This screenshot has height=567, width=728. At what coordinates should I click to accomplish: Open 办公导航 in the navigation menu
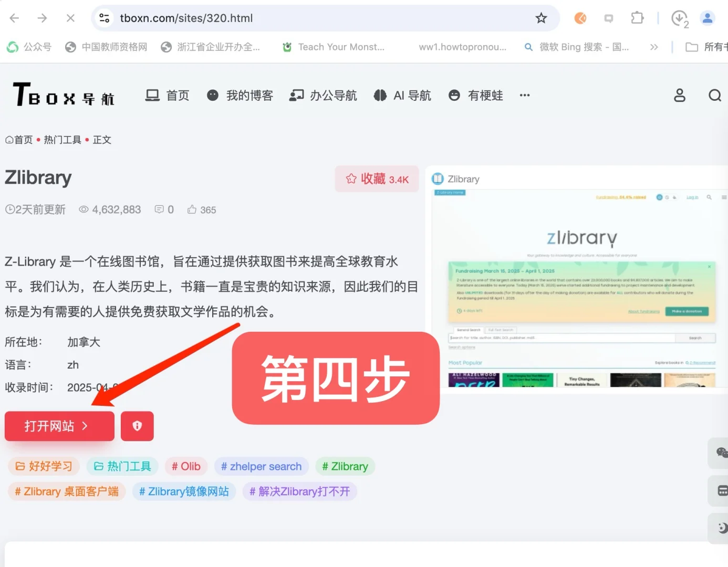click(x=323, y=96)
